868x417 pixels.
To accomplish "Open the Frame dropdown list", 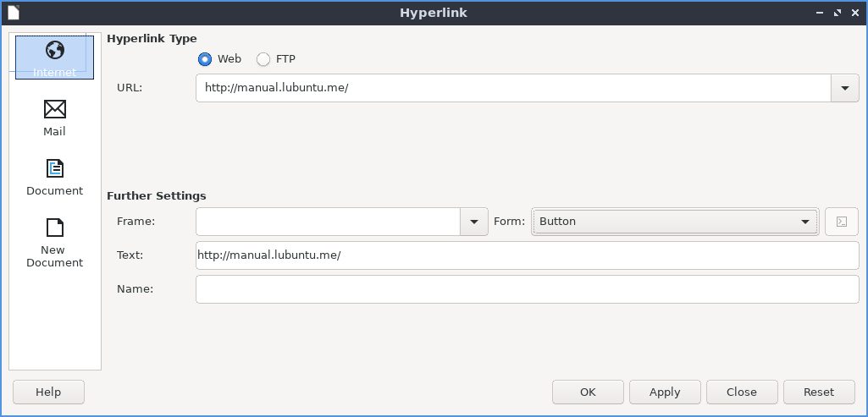I will point(473,222).
